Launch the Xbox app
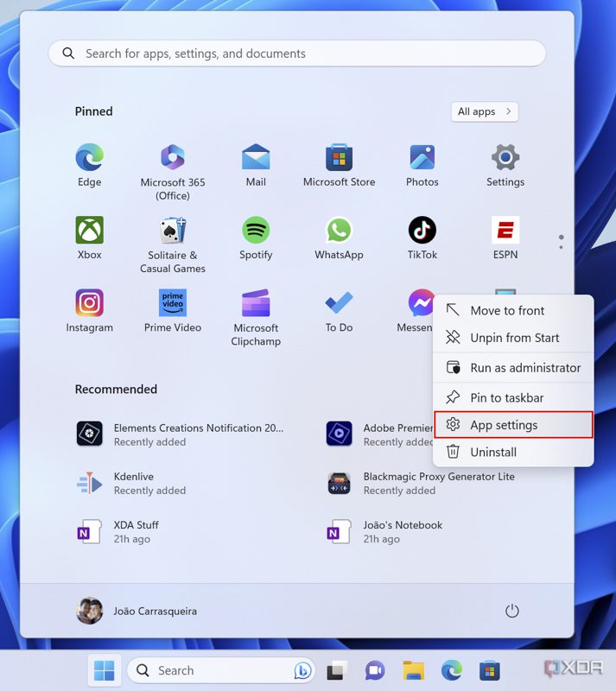This screenshot has height=691, width=616. click(x=90, y=238)
